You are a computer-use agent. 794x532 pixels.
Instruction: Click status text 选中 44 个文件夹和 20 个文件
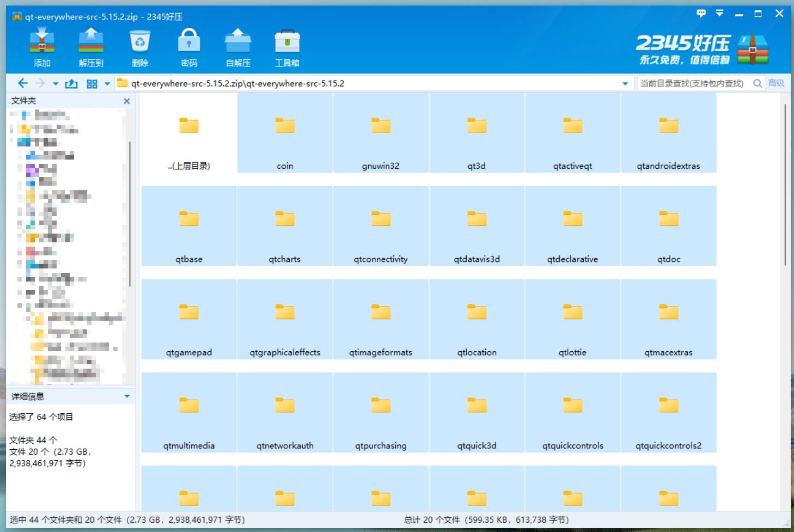pos(65,520)
